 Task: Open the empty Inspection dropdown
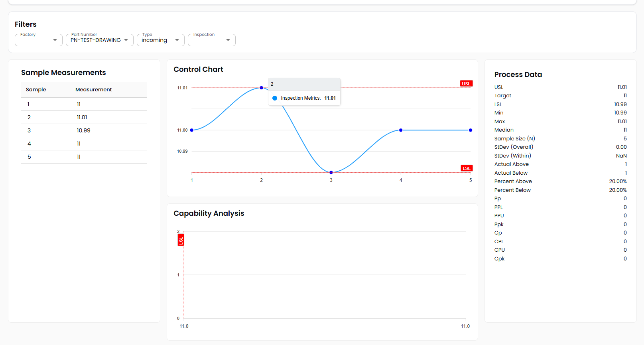(211, 40)
